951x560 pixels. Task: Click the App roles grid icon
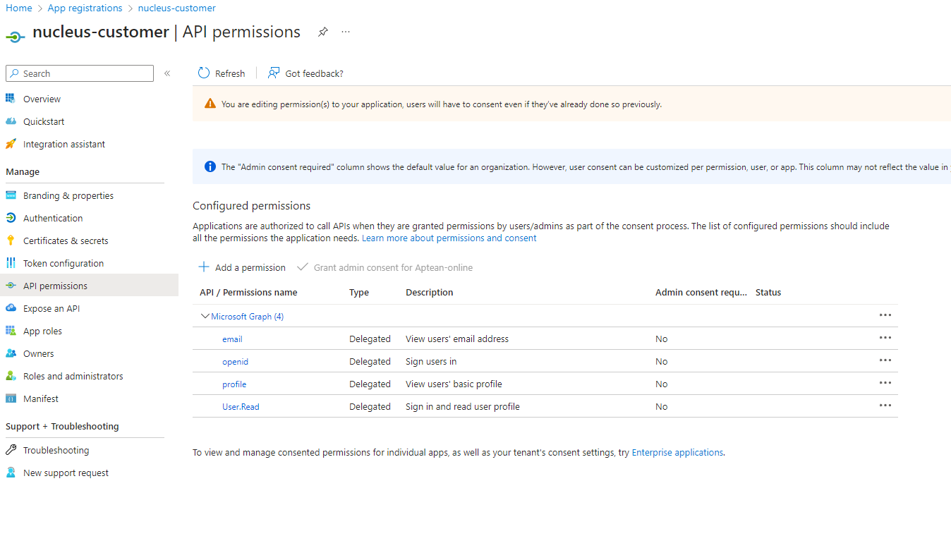click(x=11, y=331)
